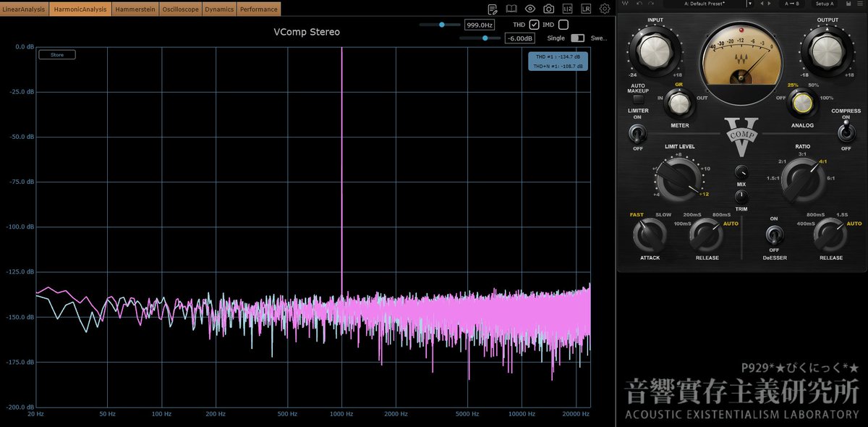Switch to the HarmonicAnalysis tab
Image resolution: width=868 pixels, height=427 pixels.
pyautogui.click(x=81, y=9)
